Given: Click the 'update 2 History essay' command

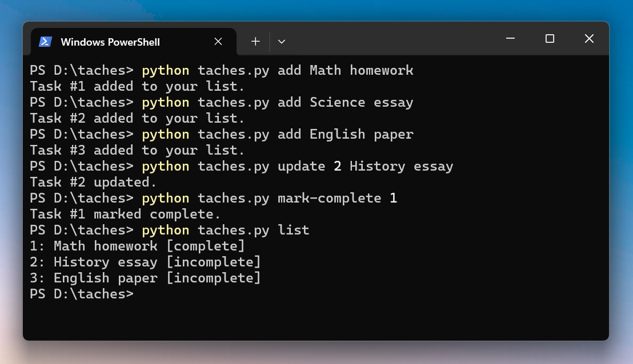Looking at the screenshot, I should pyautogui.click(x=365, y=166).
